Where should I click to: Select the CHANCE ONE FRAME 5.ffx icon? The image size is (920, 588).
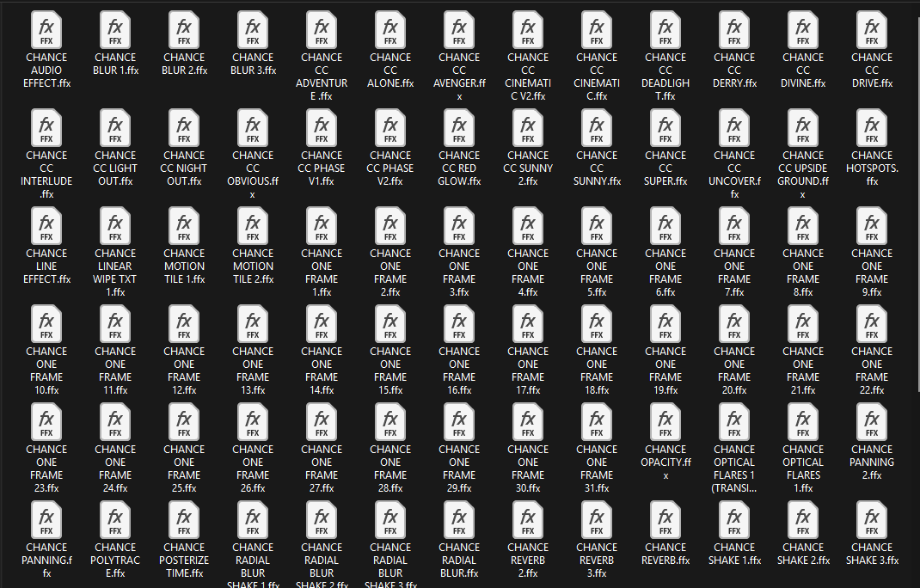(x=597, y=225)
